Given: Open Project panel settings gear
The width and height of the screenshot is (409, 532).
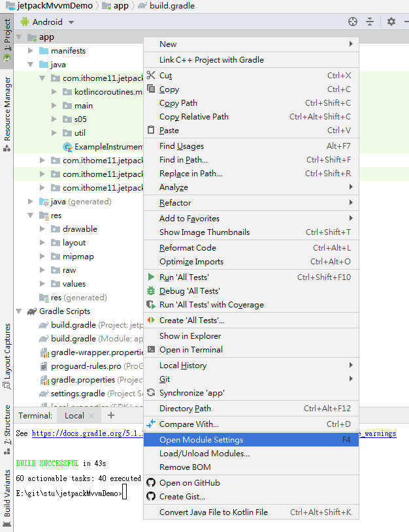Looking at the screenshot, I should pos(391,22).
